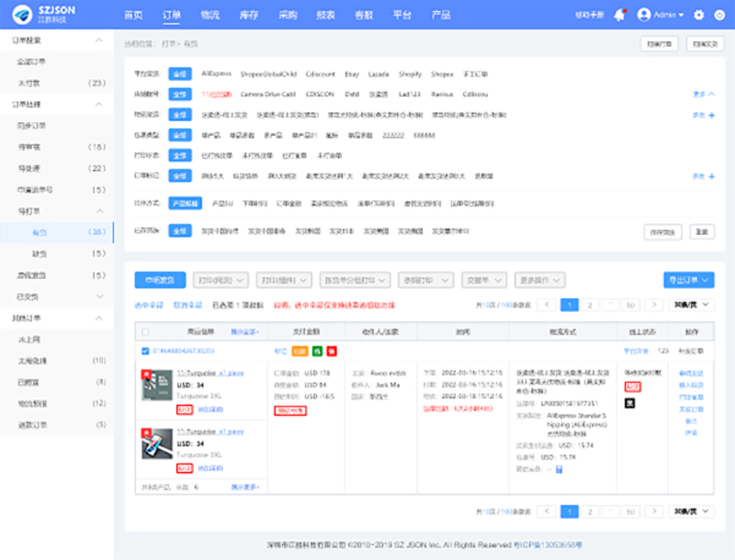Open the 产品 navigation tab
735x560 pixels.
coord(441,15)
